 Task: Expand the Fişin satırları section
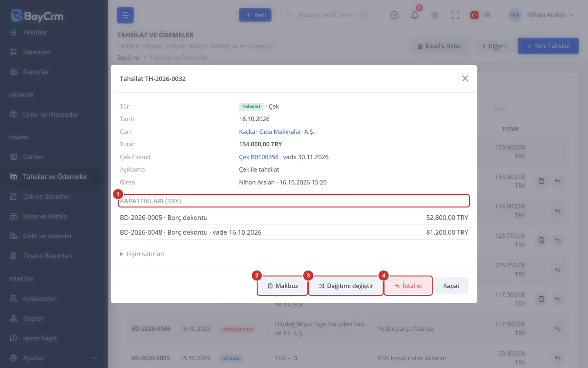[142, 254]
